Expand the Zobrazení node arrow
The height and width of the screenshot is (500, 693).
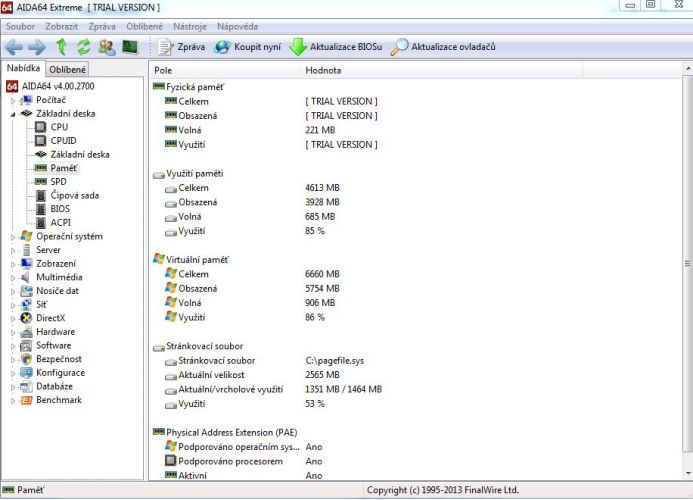point(13,265)
